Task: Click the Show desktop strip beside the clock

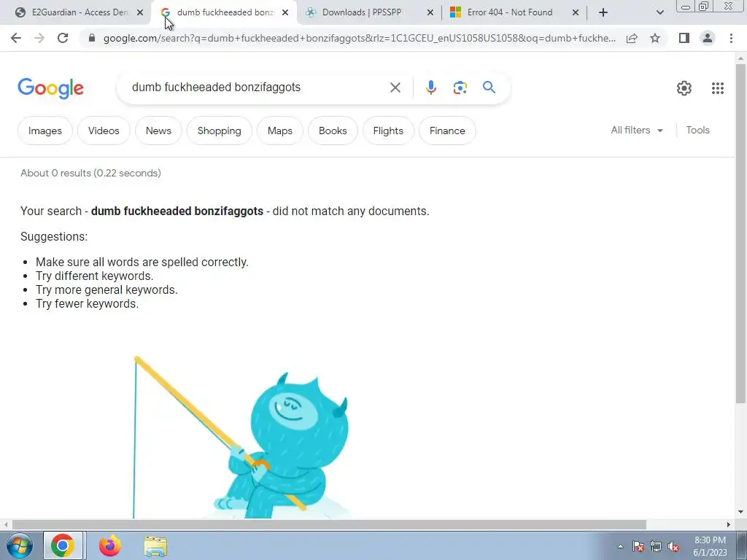Action: coord(741,545)
